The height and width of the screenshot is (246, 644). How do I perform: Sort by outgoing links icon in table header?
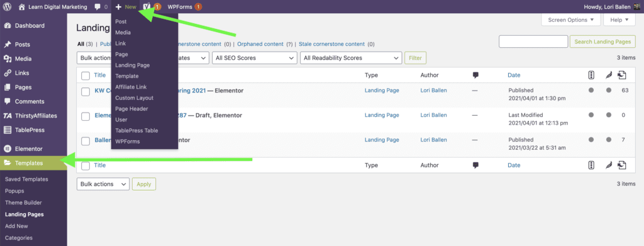pyautogui.click(x=622, y=75)
